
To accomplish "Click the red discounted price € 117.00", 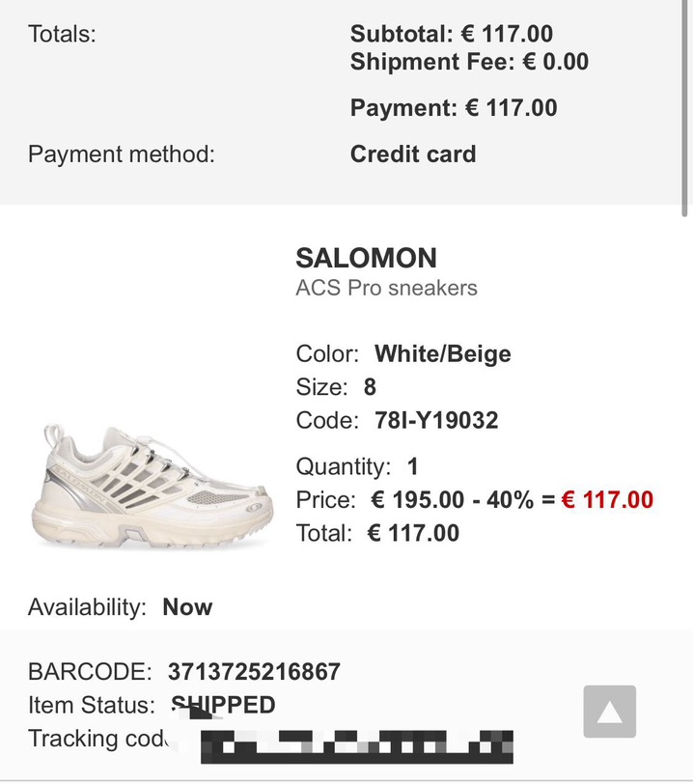I will [x=607, y=500].
